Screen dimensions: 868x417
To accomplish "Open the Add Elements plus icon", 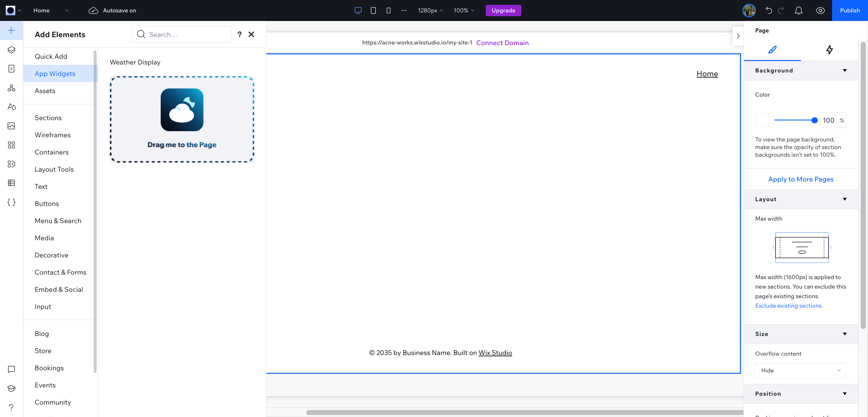I will 11,31.
